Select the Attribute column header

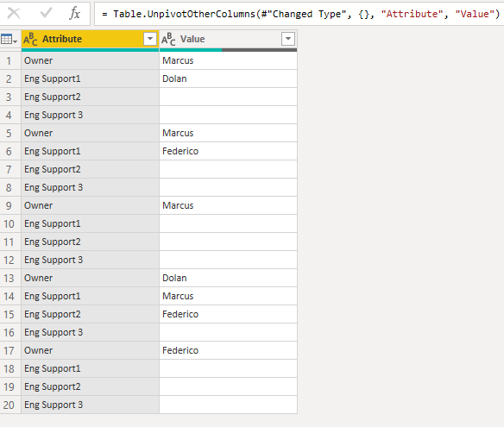(x=90, y=39)
